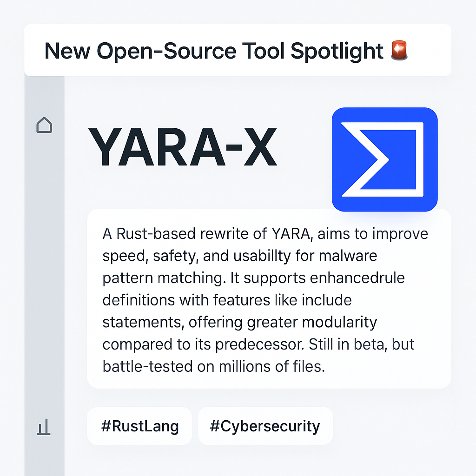Viewport: 476px width, 476px height.
Task: Select the #RustLang hashtag chip
Action: (139, 426)
